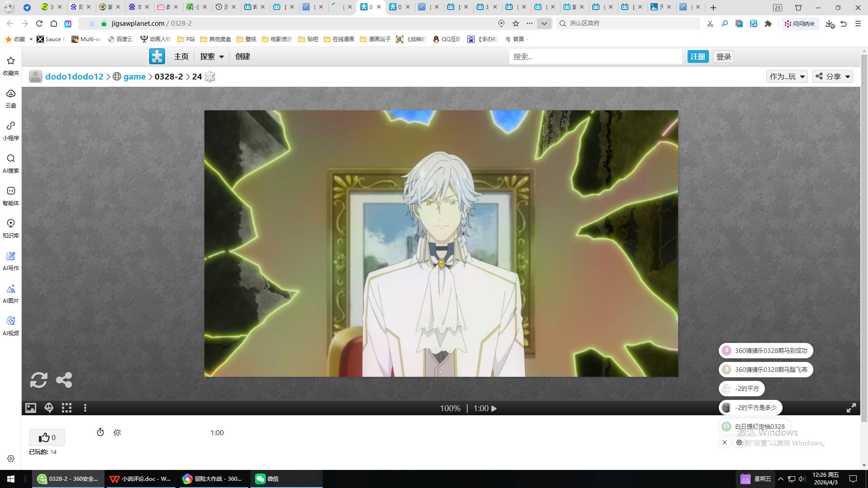Open the 分享 share dropdown
Viewport: 868px width, 488px height.
click(833, 76)
